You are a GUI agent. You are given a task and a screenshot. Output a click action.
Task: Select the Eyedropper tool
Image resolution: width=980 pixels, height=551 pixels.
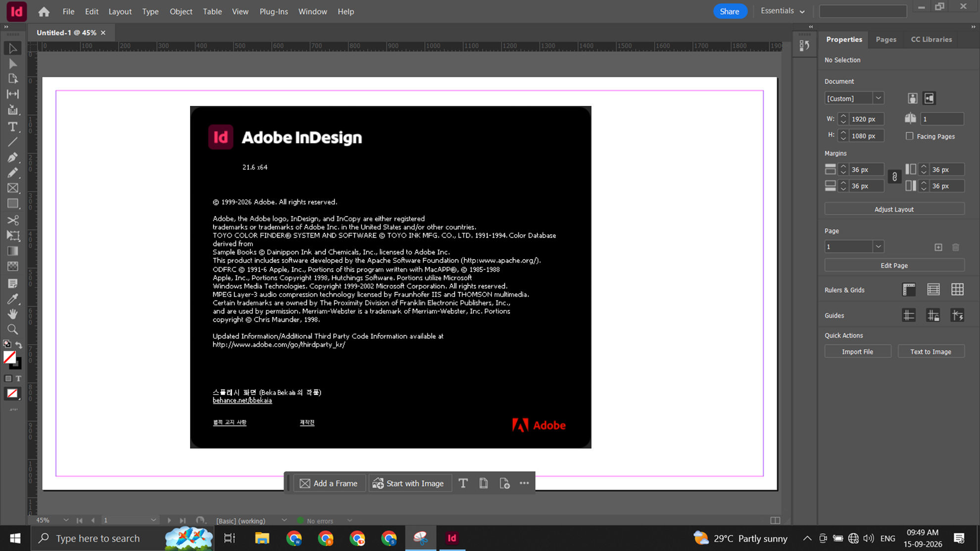click(13, 299)
